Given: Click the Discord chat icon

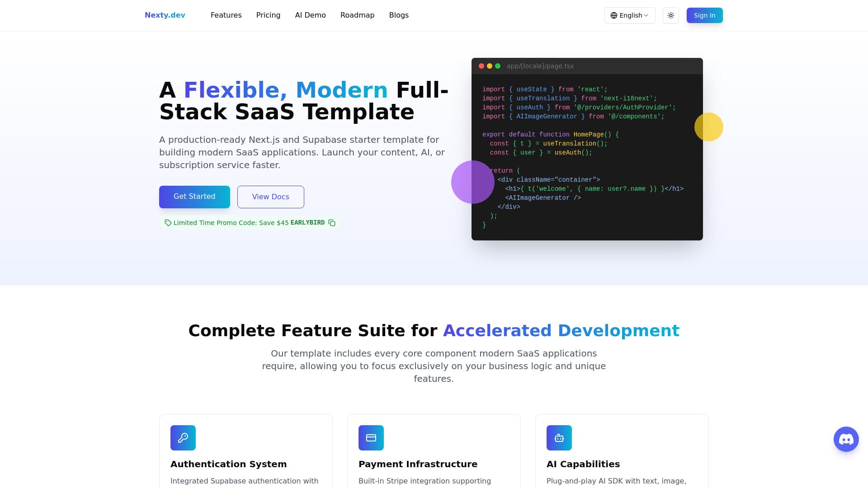Looking at the screenshot, I should point(846,439).
